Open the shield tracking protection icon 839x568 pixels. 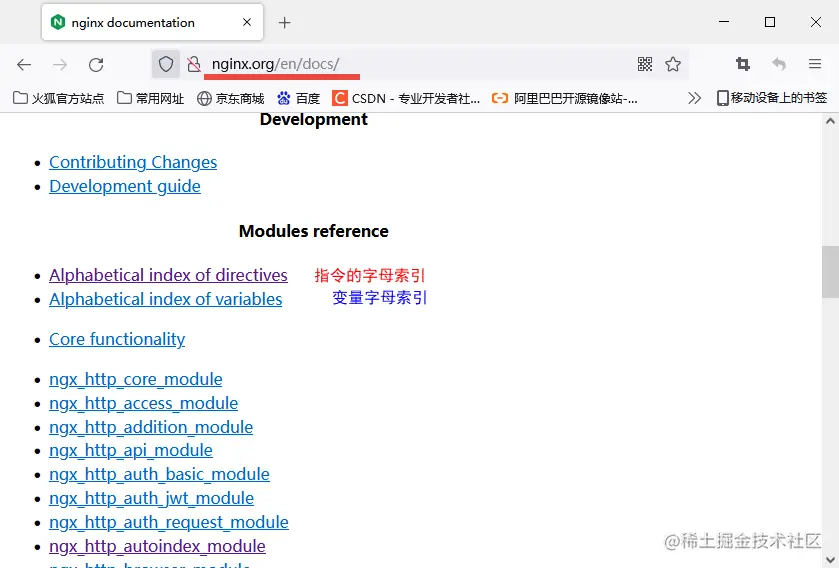click(x=166, y=64)
